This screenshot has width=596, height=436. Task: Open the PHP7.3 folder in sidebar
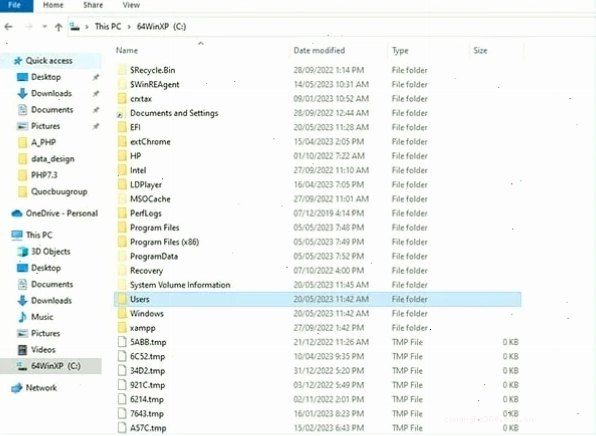point(44,175)
